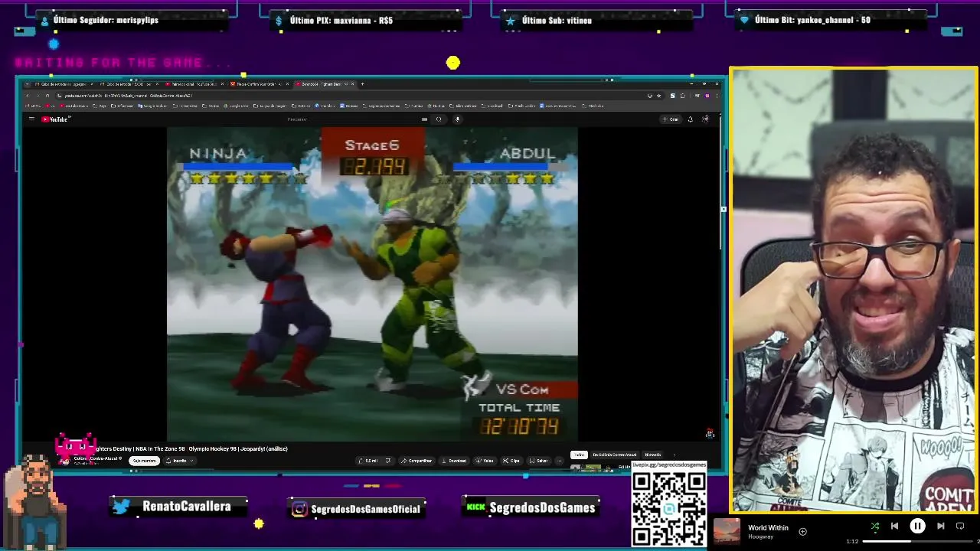Click the video title text
The height and width of the screenshot is (551, 980).
tap(191, 449)
